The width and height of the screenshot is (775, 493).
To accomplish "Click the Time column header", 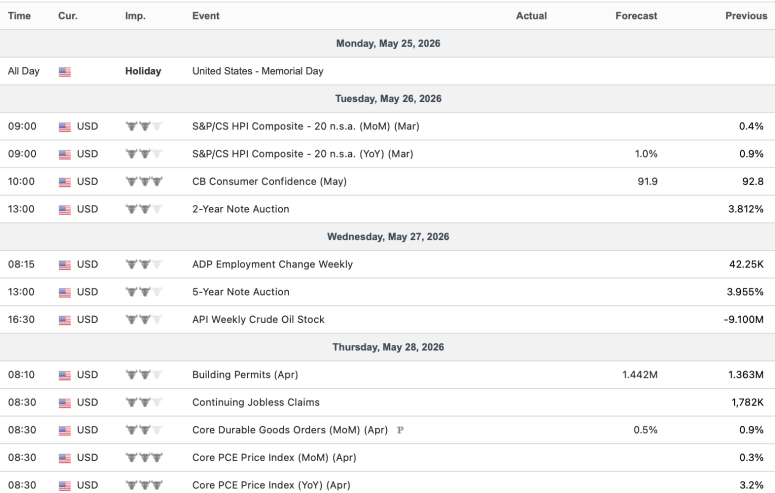I will pos(19,16).
